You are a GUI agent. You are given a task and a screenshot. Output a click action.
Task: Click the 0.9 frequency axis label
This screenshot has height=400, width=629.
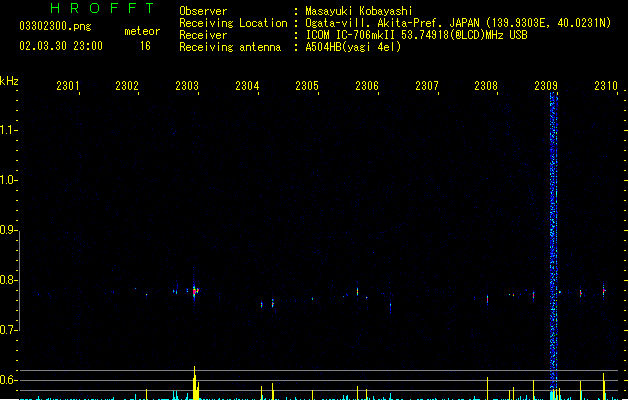(x=8, y=230)
